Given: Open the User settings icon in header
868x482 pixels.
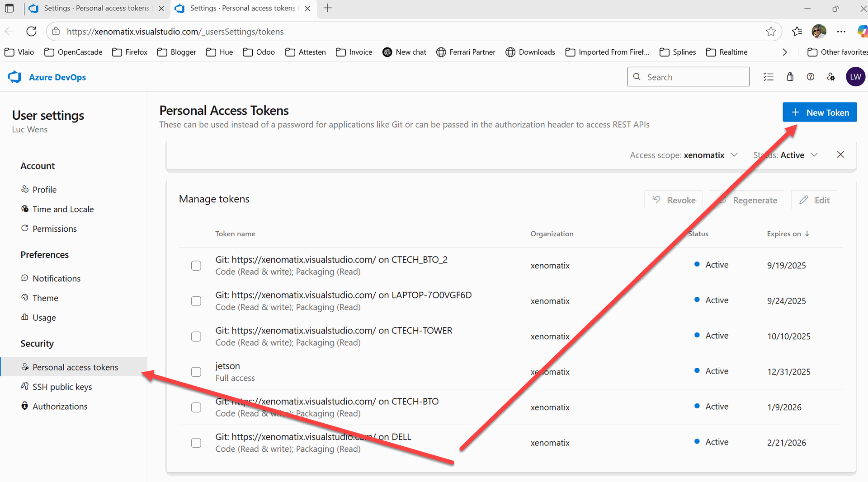Looking at the screenshot, I should tap(831, 77).
